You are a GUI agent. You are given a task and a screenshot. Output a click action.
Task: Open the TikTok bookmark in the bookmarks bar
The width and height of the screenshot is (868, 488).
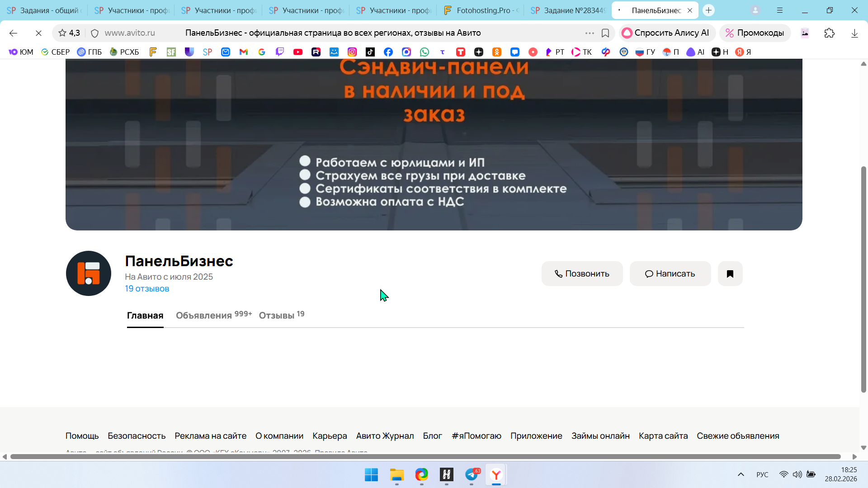click(370, 52)
